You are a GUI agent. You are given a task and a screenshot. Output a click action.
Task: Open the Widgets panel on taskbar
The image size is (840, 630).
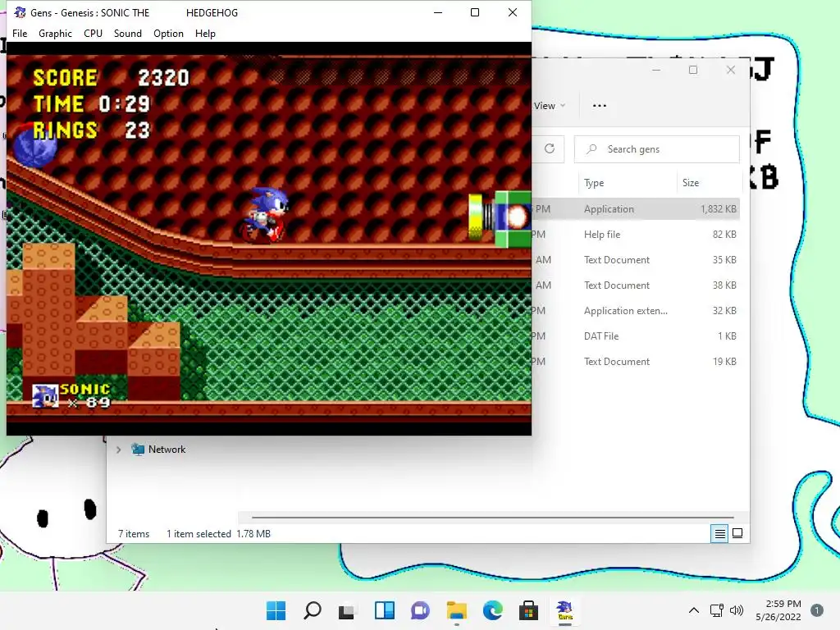[x=385, y=610]
